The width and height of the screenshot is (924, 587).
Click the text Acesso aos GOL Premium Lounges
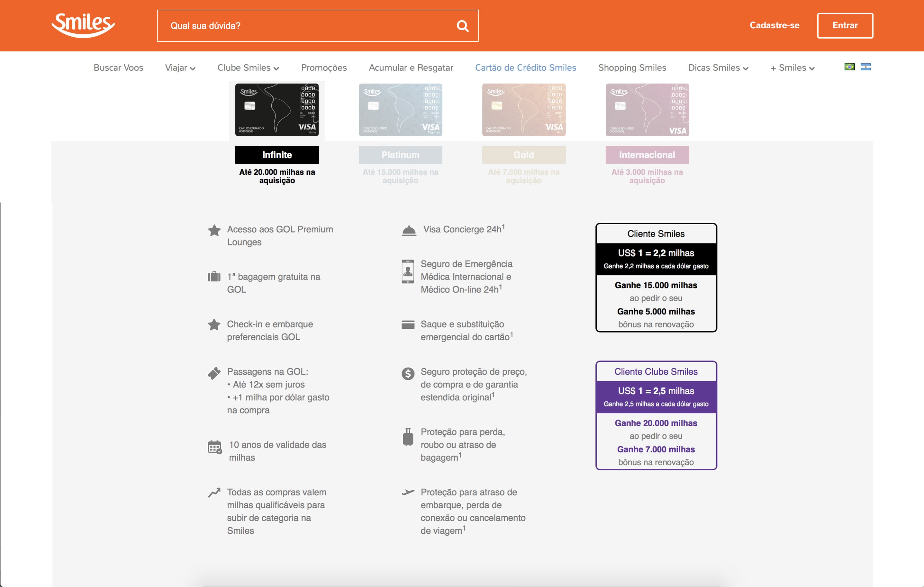[280, 236]
